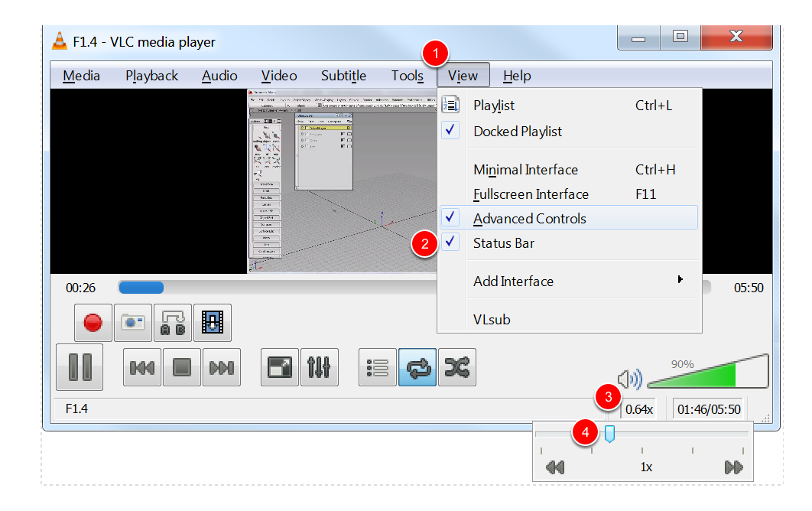This screenshot has height=511, width=812.
Task: Select Fullscreen Interface from View menu
Action: [x=570, y=194]
